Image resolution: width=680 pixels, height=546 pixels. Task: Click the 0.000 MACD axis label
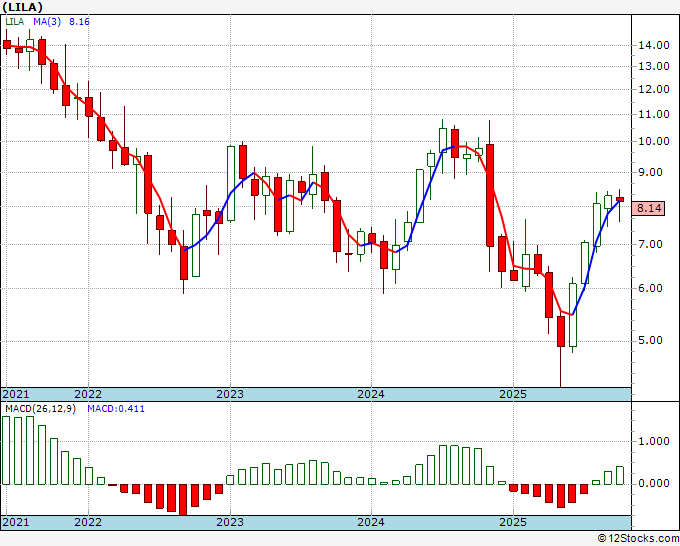(654, 484)
